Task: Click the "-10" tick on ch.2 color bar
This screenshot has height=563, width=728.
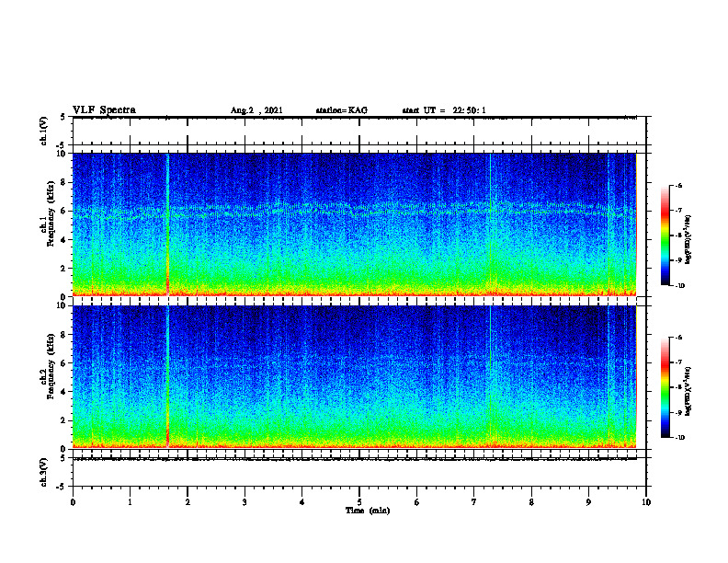Action: [x=679, y=438]
